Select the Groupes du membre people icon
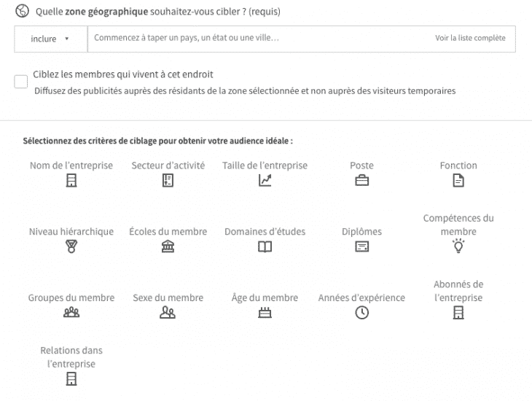Screen dimensions: 532x401 tap(71, 313)
